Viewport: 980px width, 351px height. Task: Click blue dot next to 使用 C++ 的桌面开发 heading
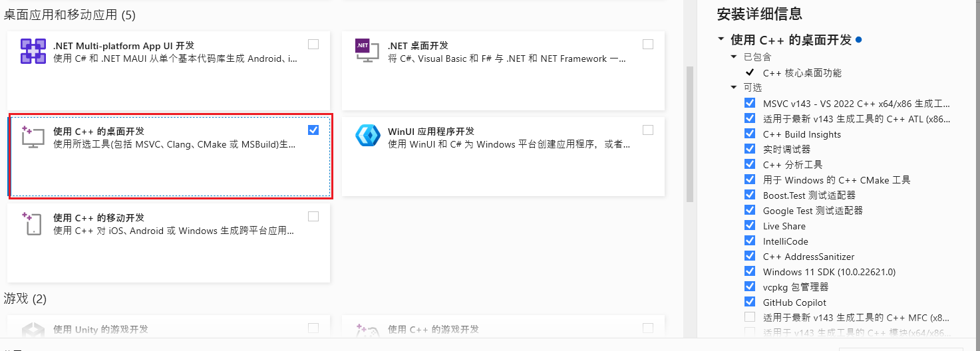(859, 40)
